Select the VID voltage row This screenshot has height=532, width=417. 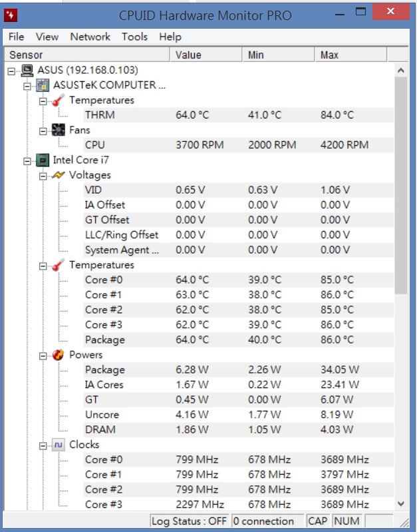[239, 190]
